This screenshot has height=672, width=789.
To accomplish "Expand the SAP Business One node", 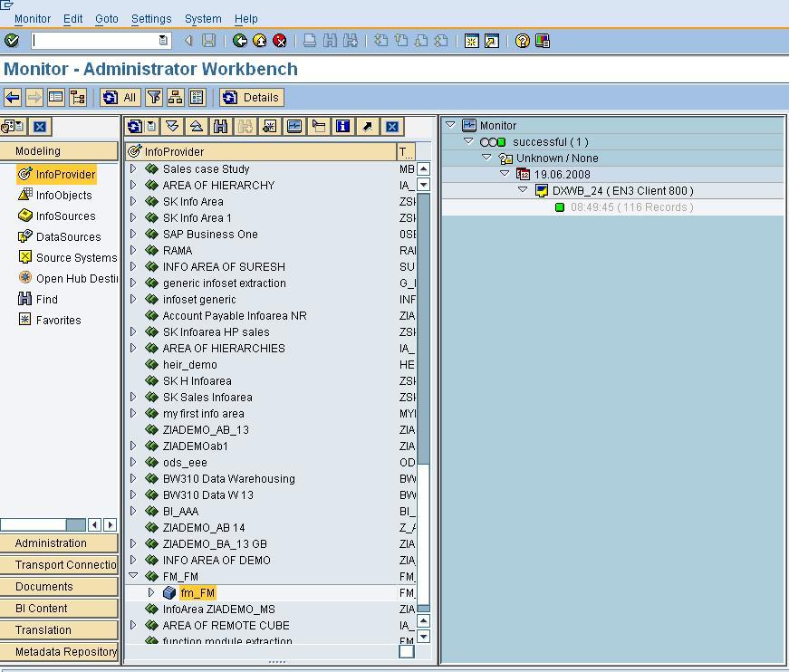I will [133, 234].
